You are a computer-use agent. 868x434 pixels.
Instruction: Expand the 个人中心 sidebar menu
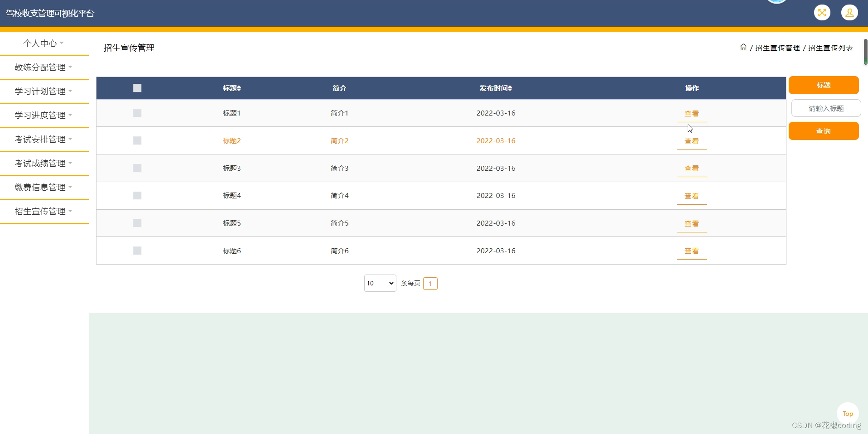coord(44,43)
